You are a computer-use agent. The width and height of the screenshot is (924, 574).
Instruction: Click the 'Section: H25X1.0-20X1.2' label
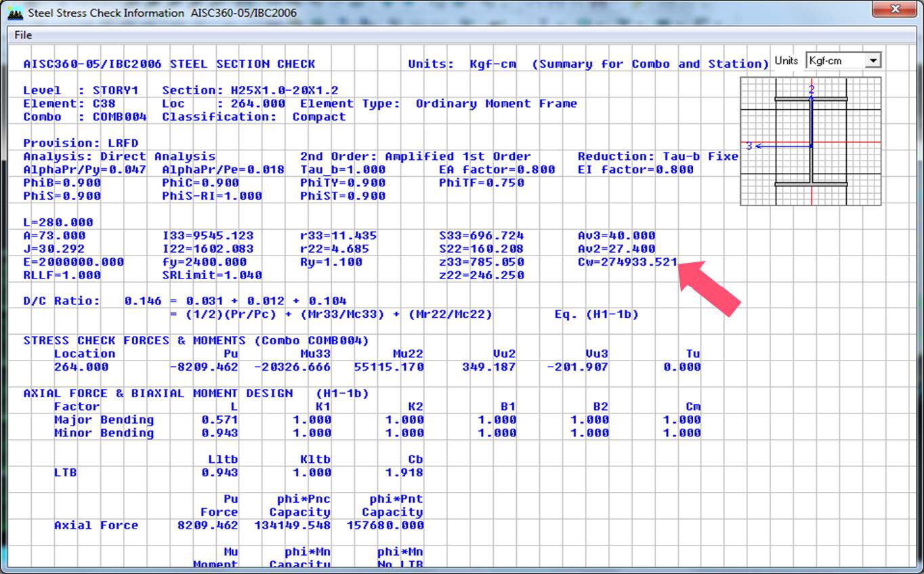[x=250, y=90]
